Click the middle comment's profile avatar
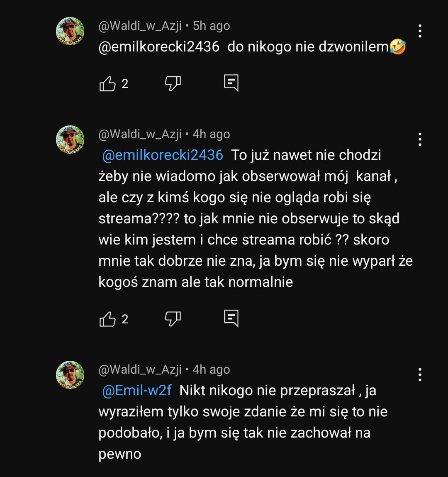448x477 pixels. (70, 139)
